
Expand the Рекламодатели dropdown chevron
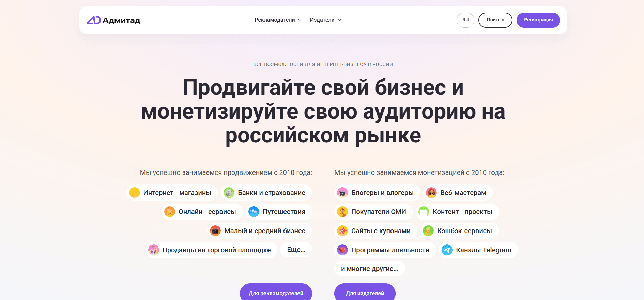click(x=300, y=20)
